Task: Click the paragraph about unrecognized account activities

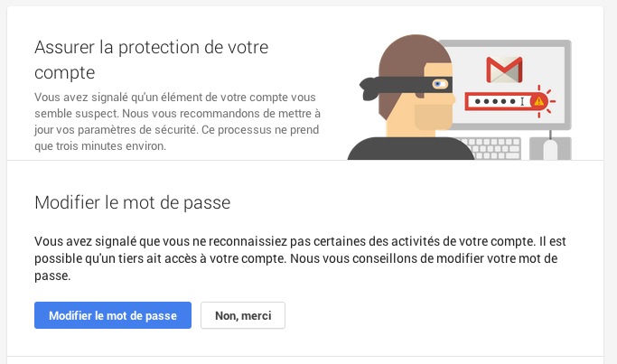Action: [304, 259]
